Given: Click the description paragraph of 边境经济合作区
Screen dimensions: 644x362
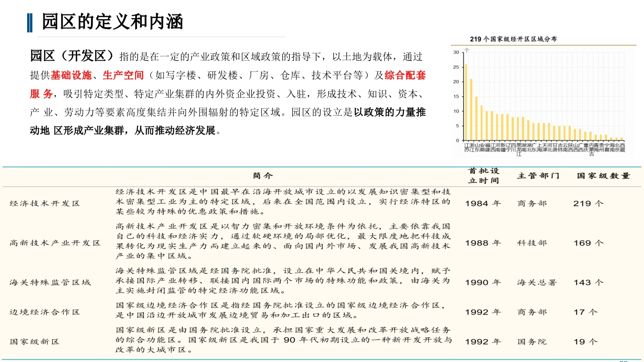Looking at the screenshot, I should (281, 310).
